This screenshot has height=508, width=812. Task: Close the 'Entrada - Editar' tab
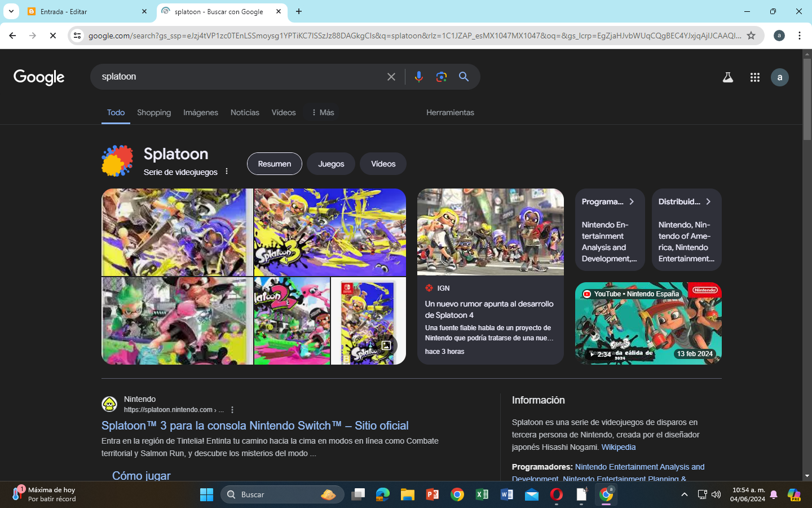pos(144,11)
